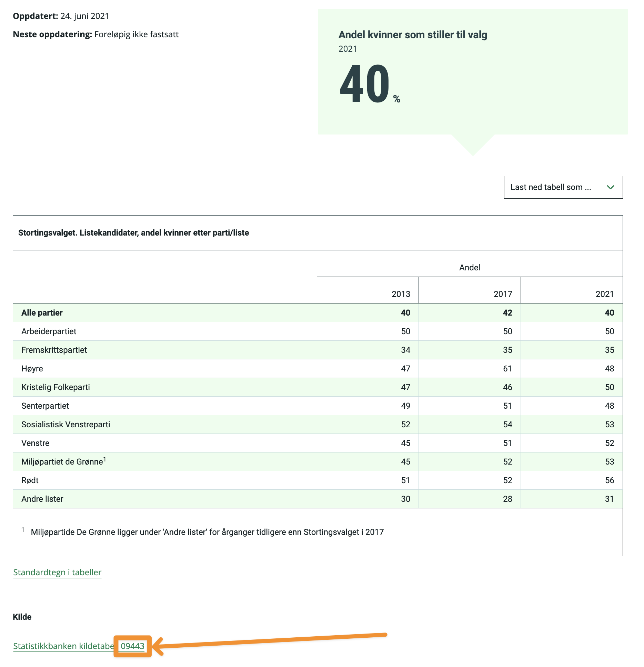This screenshot has height=667, width=644.
Task: Click Rødt's 2021 value of 56
Action: pos(609,480)
